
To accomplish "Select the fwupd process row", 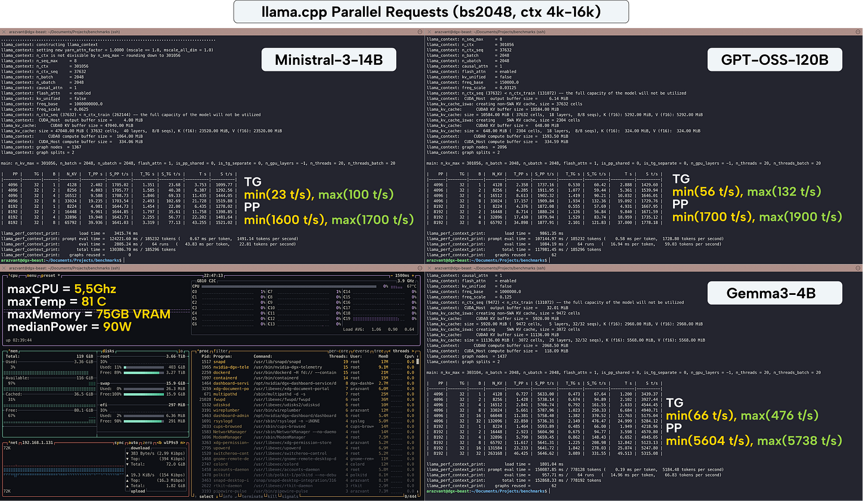I will click(307, 399).
